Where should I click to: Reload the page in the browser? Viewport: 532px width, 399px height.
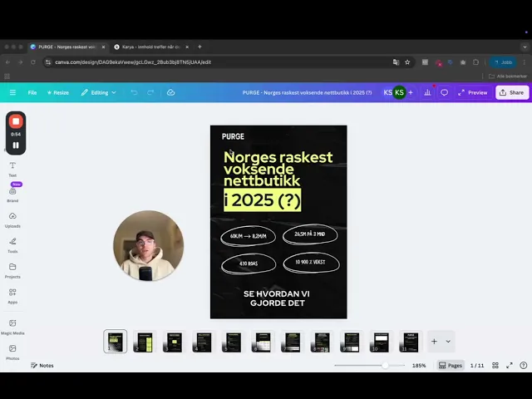click(33, 62)
